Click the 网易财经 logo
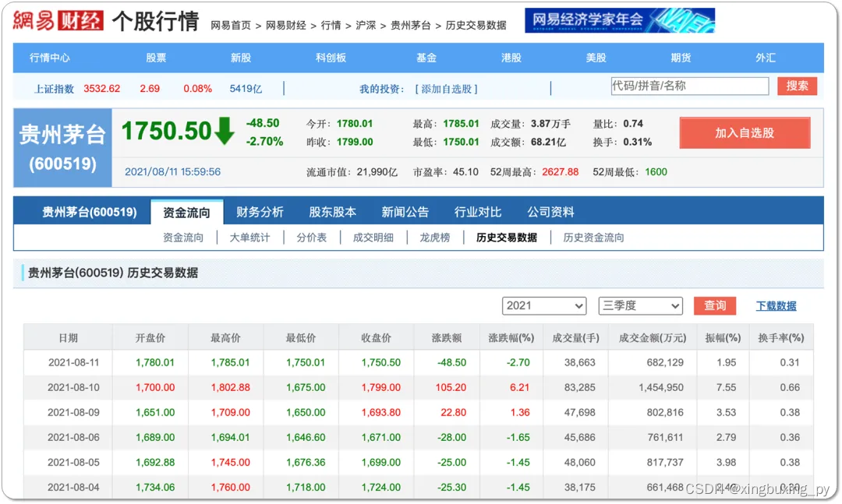The height and width of the screenshot is (504, 842). (58, 21)
